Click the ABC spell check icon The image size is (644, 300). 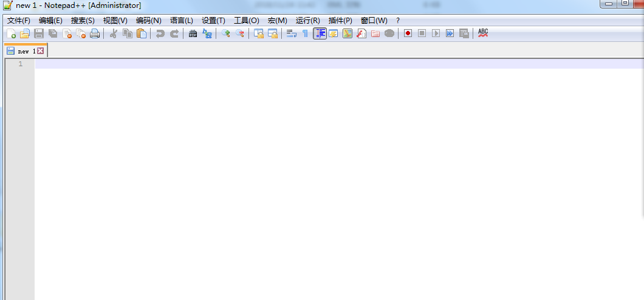(x=483, y=33)
